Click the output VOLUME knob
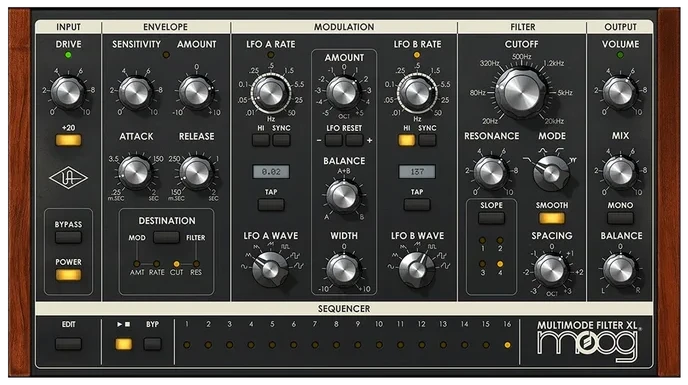 pyautogui.click(x=620, y=93)
